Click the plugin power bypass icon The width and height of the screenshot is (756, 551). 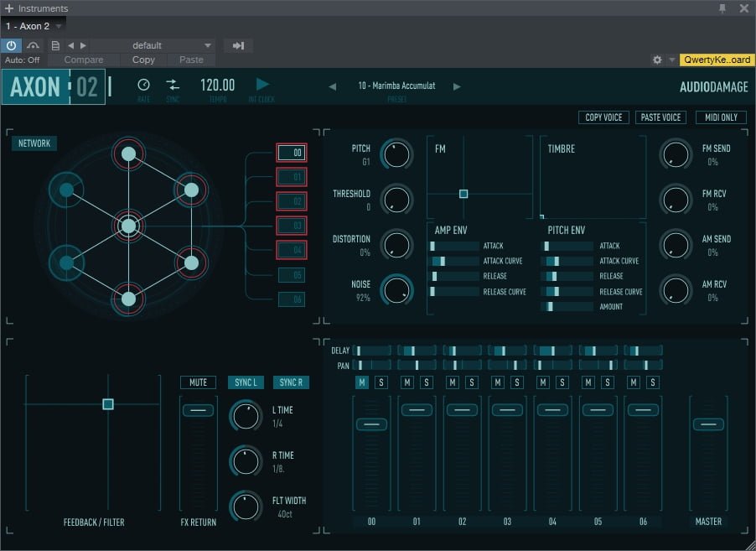[x=11, y=45]
